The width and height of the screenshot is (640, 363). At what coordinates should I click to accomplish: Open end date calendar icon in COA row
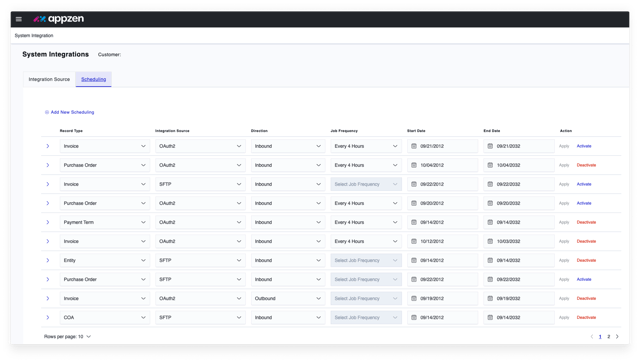(x=490, y=318)
